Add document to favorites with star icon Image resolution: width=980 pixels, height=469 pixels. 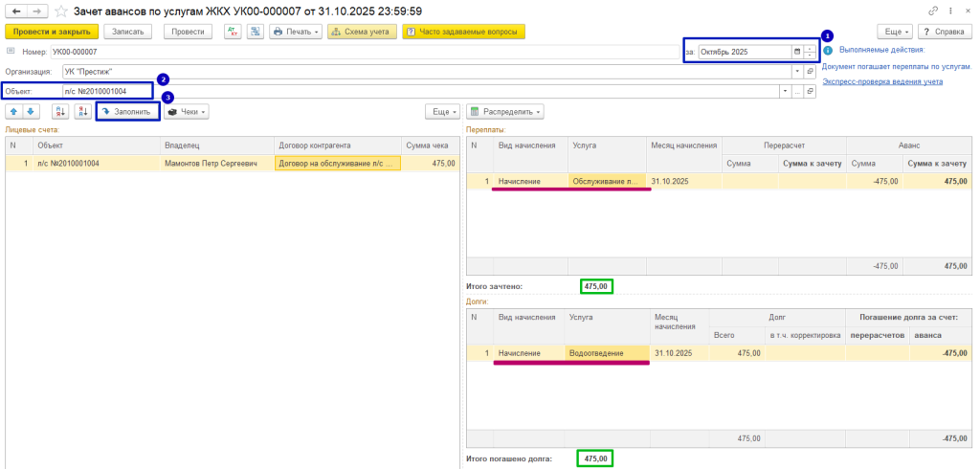point(61,11)
